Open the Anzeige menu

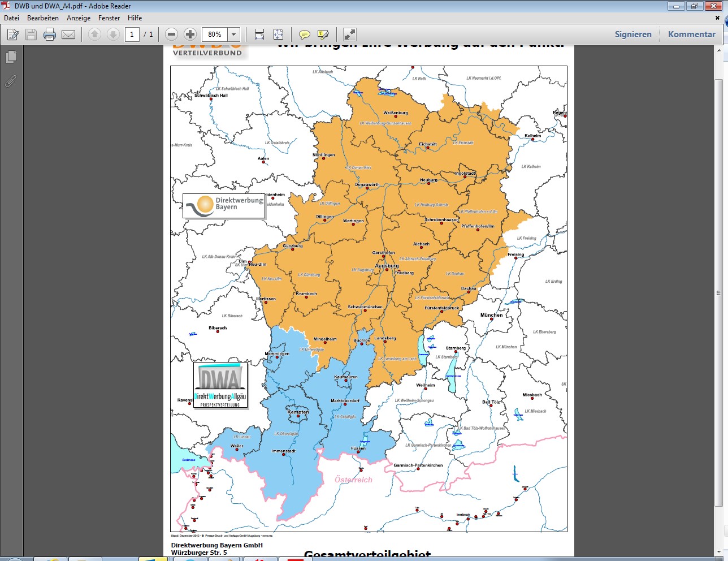point(79,18)
